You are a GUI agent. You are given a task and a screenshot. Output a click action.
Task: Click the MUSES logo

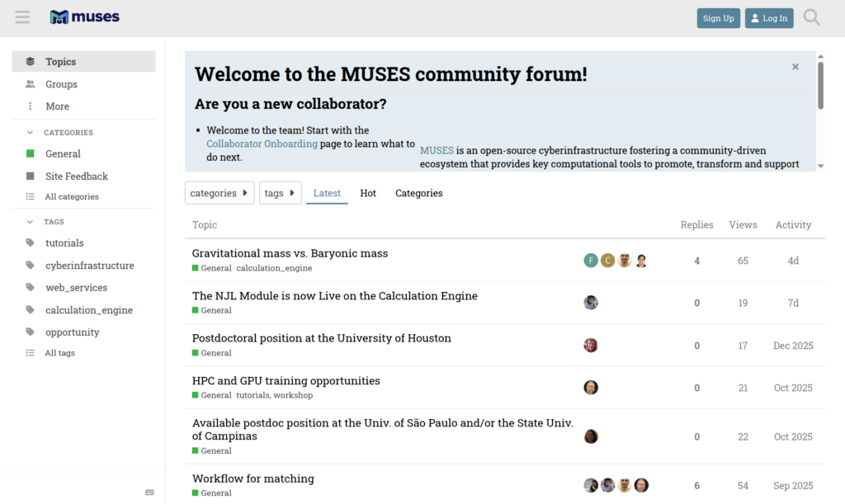(84, 17)
